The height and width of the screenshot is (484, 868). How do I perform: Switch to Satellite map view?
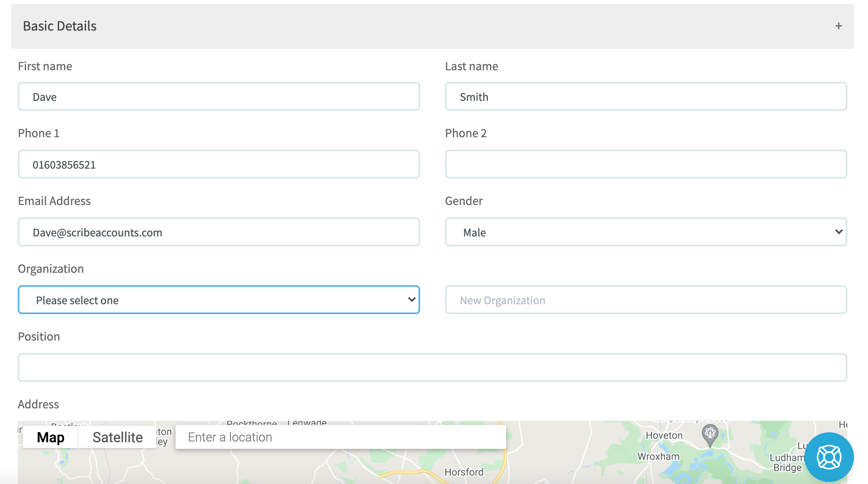pos(117,438)
